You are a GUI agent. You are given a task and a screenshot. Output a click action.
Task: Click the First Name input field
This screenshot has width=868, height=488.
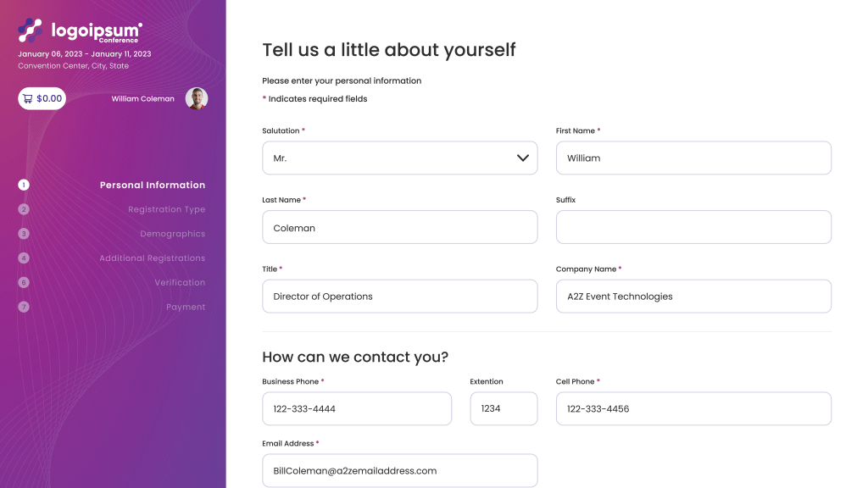pos(693,158)
